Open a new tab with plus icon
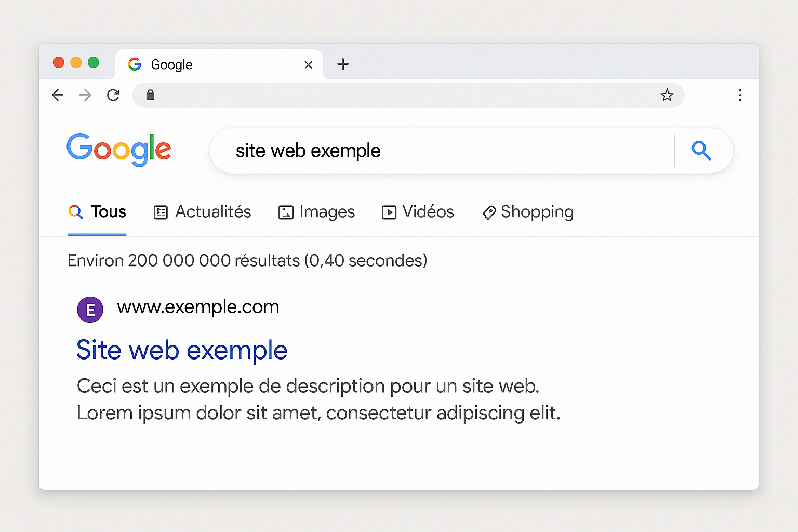798x532 pixels. (x=343, y=64)
